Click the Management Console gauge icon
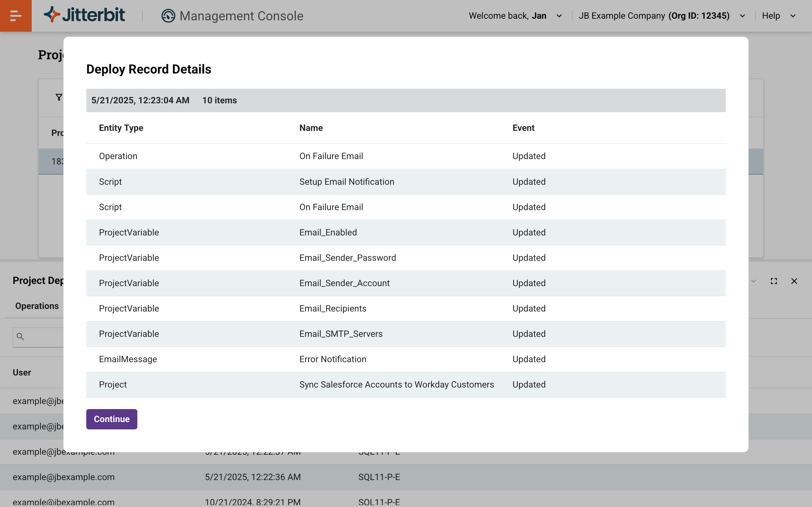Viewport: 812px width, 507px height. pos(168,16)
